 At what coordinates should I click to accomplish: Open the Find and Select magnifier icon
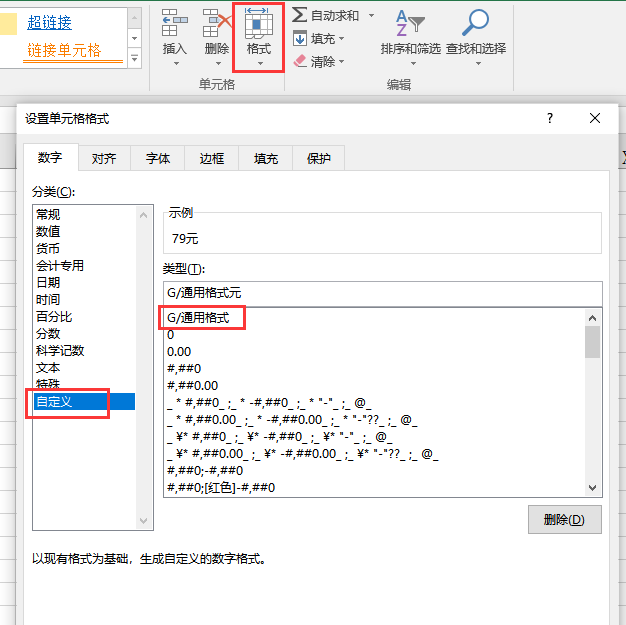(x=475, y=23)
